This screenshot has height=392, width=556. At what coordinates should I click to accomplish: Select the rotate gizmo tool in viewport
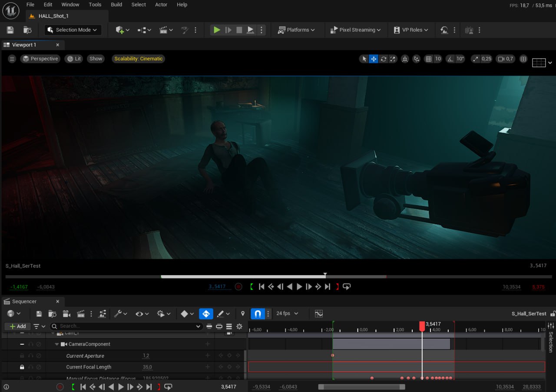[x=383, y=59]
